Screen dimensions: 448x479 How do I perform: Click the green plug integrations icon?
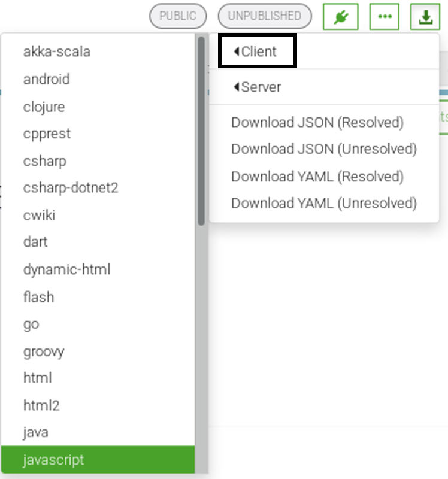tap(340, 17)
